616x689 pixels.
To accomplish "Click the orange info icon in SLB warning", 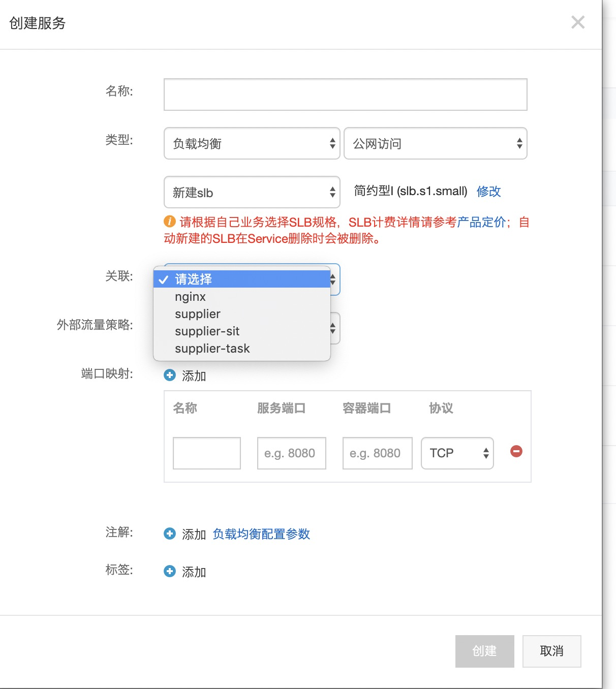I will [170, 222].
